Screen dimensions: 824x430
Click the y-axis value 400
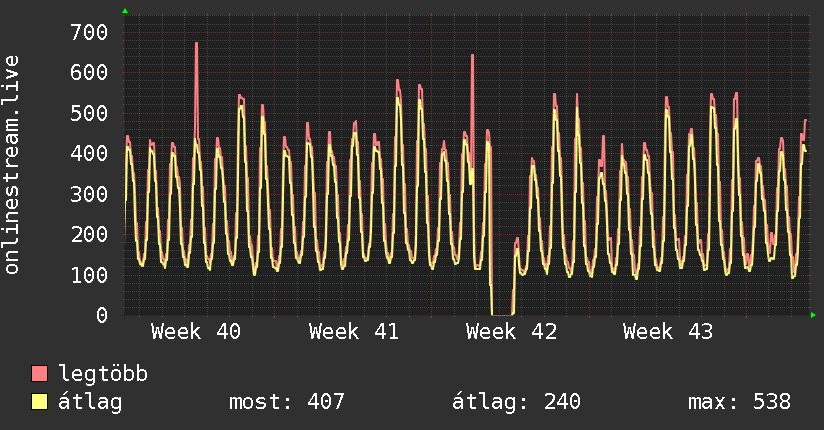coord(89,153)
